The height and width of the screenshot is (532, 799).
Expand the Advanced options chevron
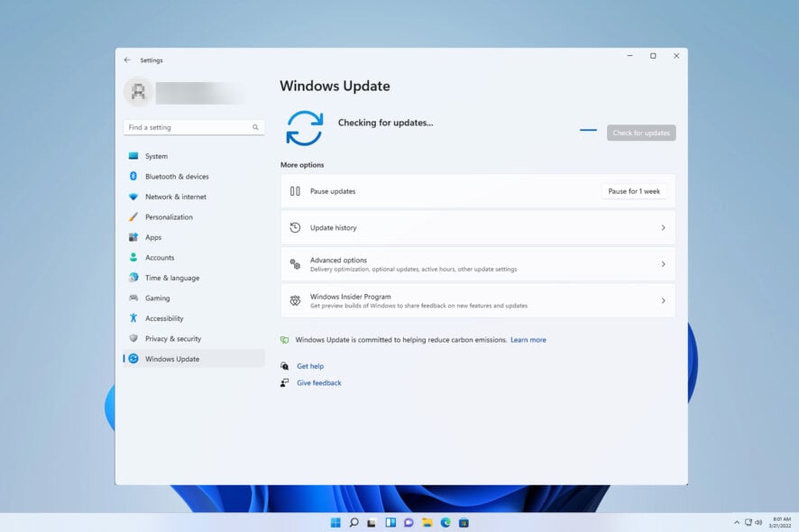coord(663,264)
